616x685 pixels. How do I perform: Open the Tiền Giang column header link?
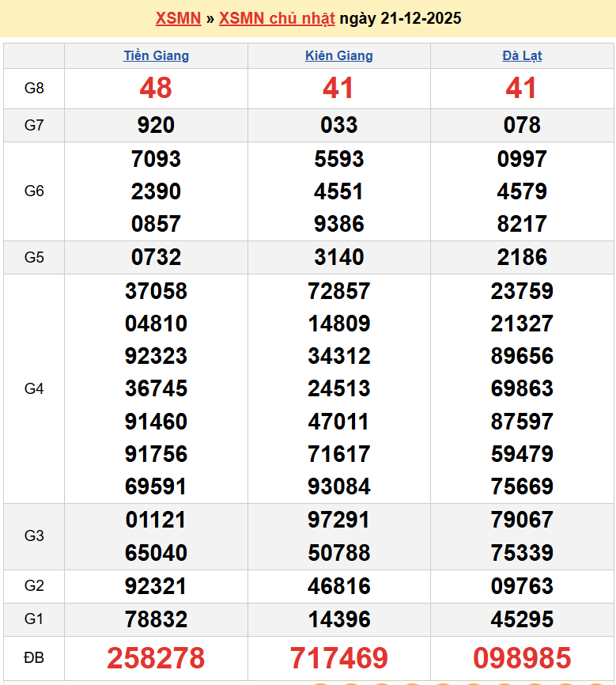point(156,55)
